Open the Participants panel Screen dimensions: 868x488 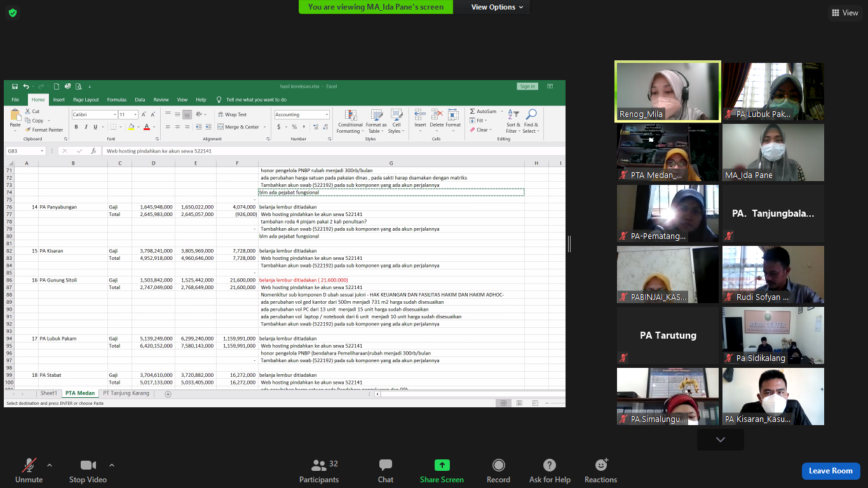tap(319, 471)
